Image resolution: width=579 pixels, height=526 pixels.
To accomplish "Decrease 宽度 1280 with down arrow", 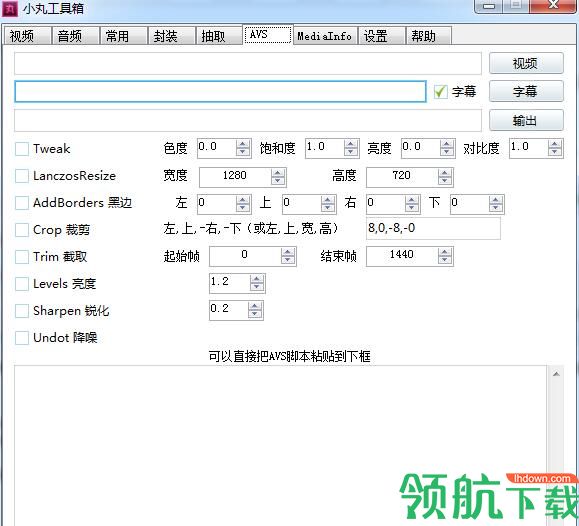I will [278, 181].
